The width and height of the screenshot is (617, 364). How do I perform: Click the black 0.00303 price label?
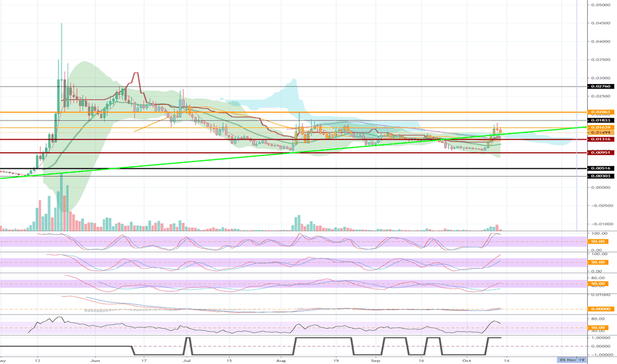click(x=600, y=176)
